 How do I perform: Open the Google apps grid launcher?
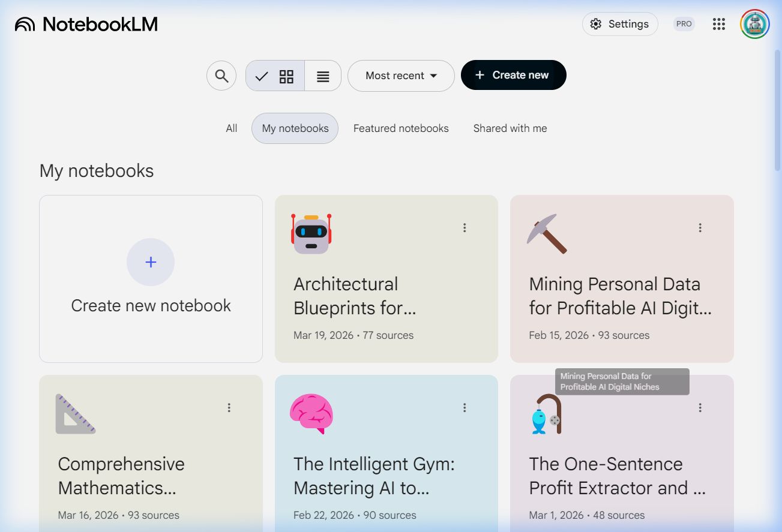[x=718, y=24]
